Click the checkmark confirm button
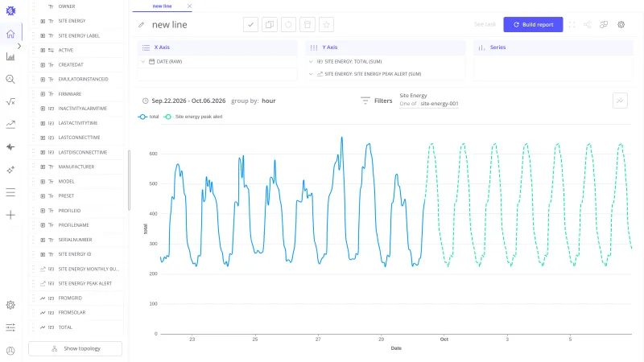The height and width of the screenshot is (362, 644). coord(250,25)
